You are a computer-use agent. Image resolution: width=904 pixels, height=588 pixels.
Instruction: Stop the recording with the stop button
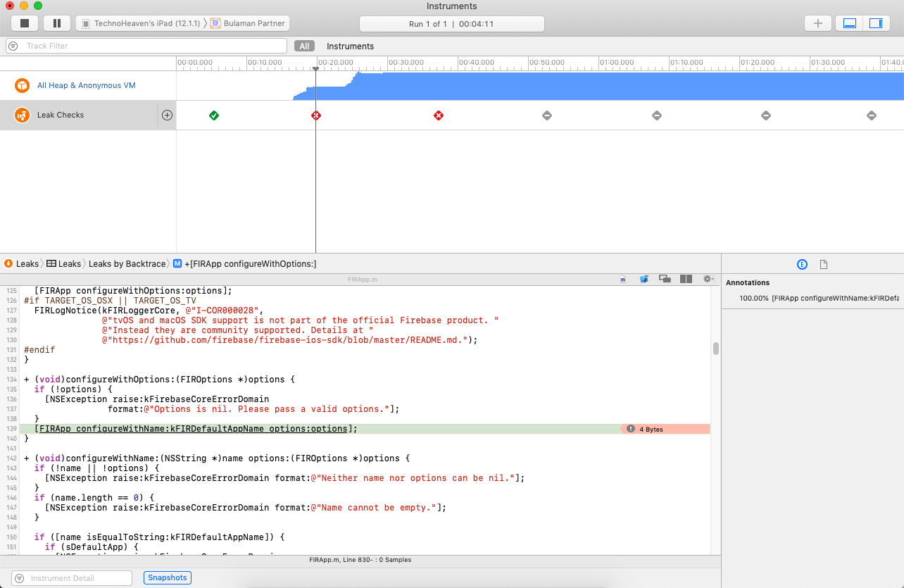pyautogui.click(x=24, y=23)
